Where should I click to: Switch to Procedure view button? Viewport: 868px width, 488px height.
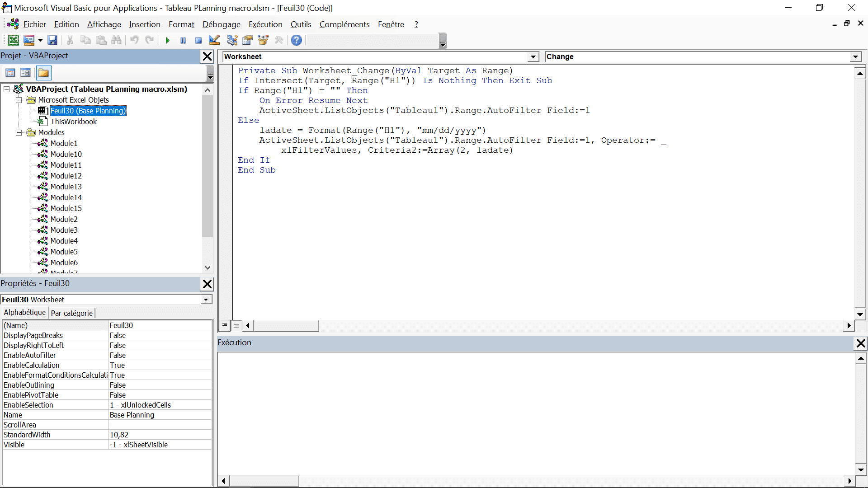225,325
